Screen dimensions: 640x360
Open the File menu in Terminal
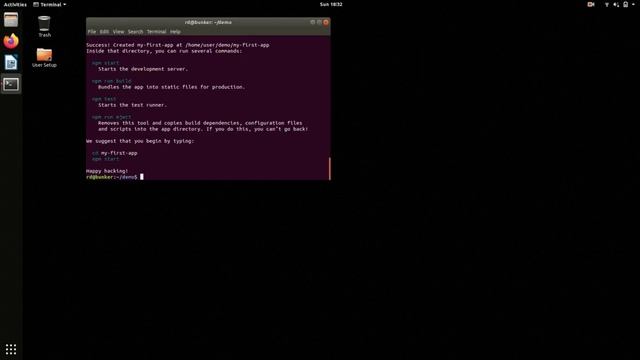tap(92, 31)
